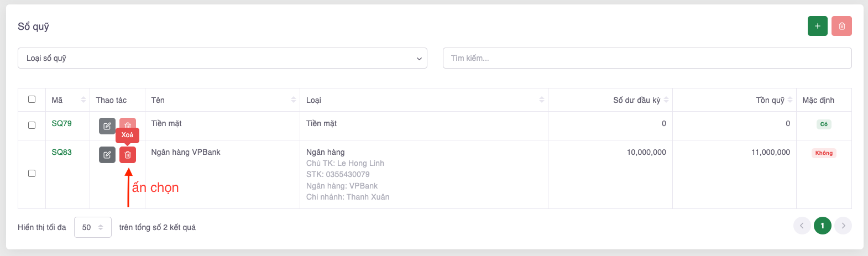Toggle the select-all header checkbox
868x256 pixels.
pos(32,100)
